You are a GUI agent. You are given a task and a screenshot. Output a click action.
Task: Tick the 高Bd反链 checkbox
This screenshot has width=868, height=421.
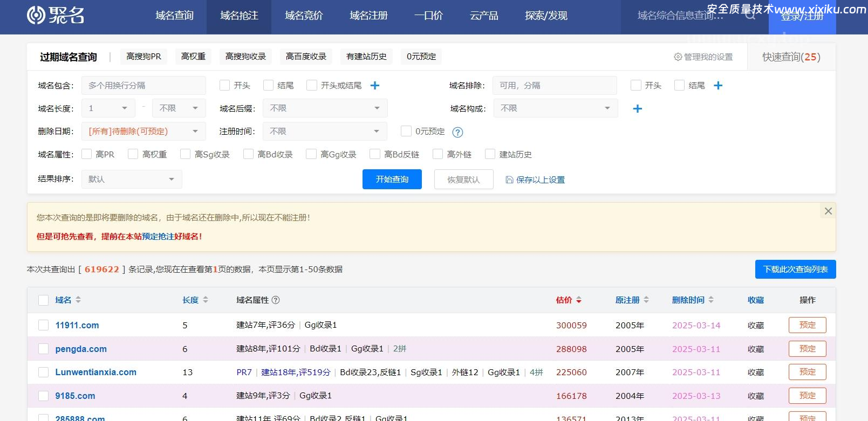pyautogui.click(x=375, y=154)
